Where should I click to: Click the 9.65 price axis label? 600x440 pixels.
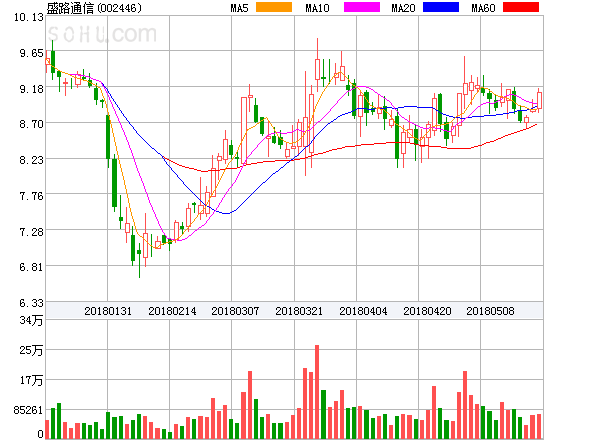(x=31, y=53)
